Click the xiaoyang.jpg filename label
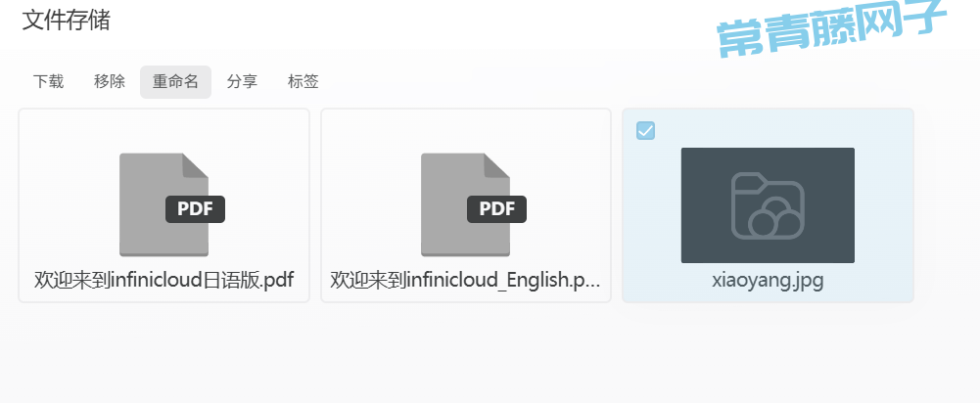Image resolution: width=980 pixels, height=403 pixels. (768, 281)
